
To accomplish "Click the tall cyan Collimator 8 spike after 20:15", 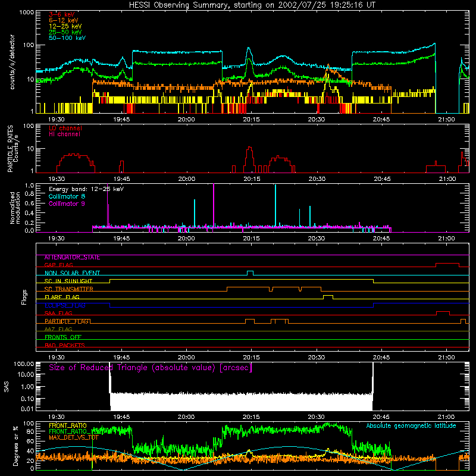I will [275, 205].
